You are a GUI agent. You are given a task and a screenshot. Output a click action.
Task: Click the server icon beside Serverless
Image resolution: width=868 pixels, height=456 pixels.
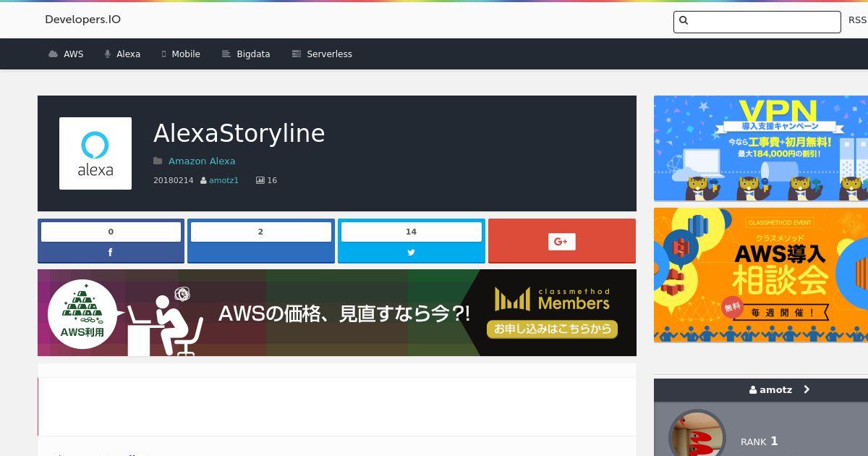[296, 54]
